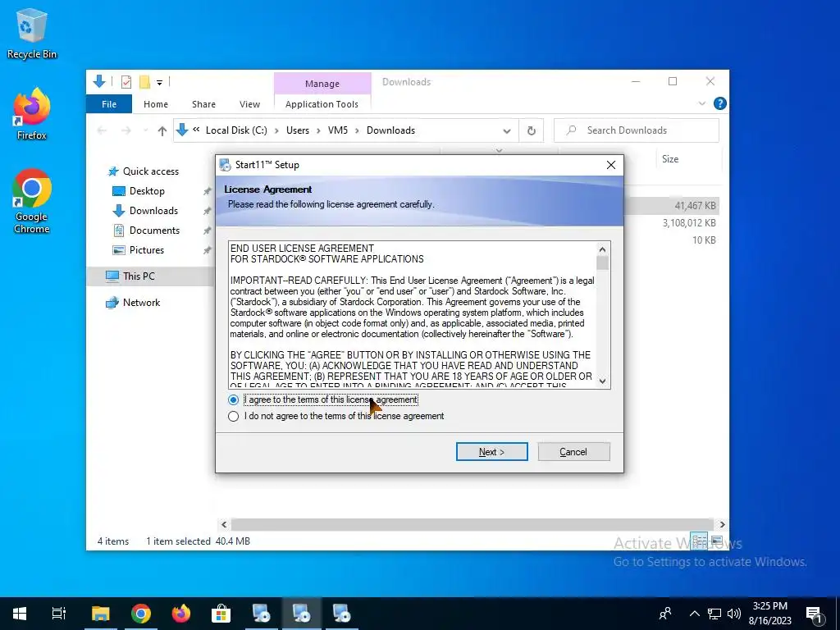
Task: Click Explorer Up directory arrow
Action: point(162,130)
